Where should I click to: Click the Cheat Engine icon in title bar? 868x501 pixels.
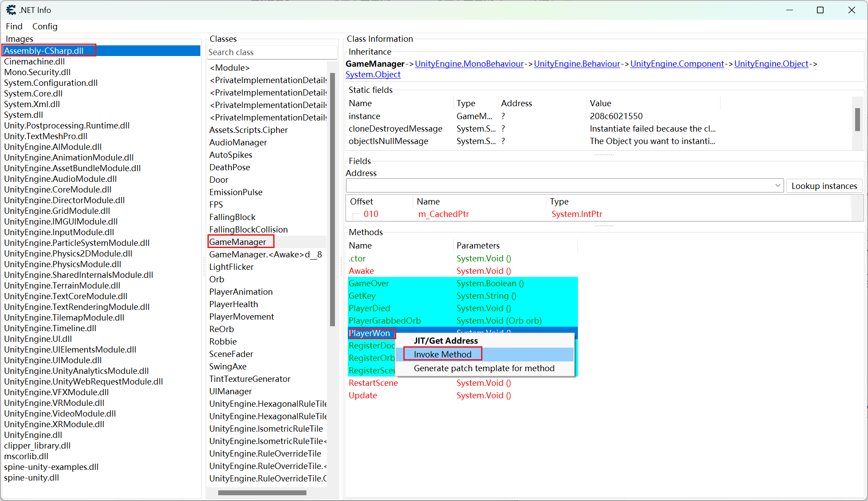pos(11,10)
